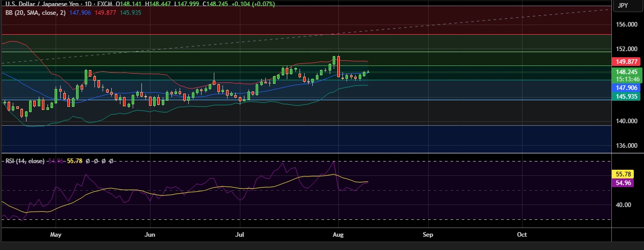
Task: Click the +0.104 (+0.07%) change value
Action: [x=254, y=4]
